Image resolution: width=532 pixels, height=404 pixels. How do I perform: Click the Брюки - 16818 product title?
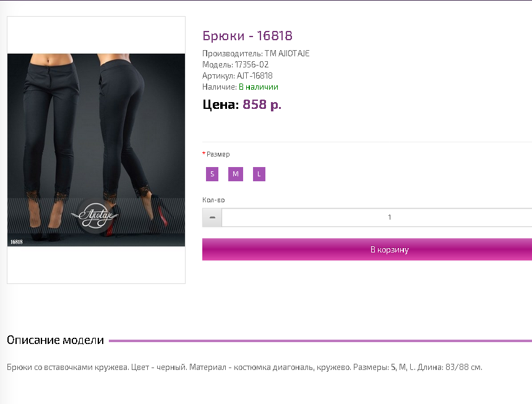[247, 36]
